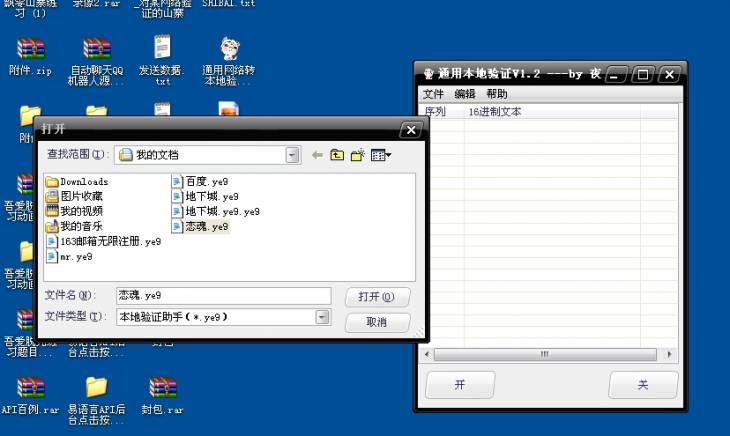The image size is (730, 436).
Task: Expand the 文件类型 file type dropdown
Action: click(322, 317)
